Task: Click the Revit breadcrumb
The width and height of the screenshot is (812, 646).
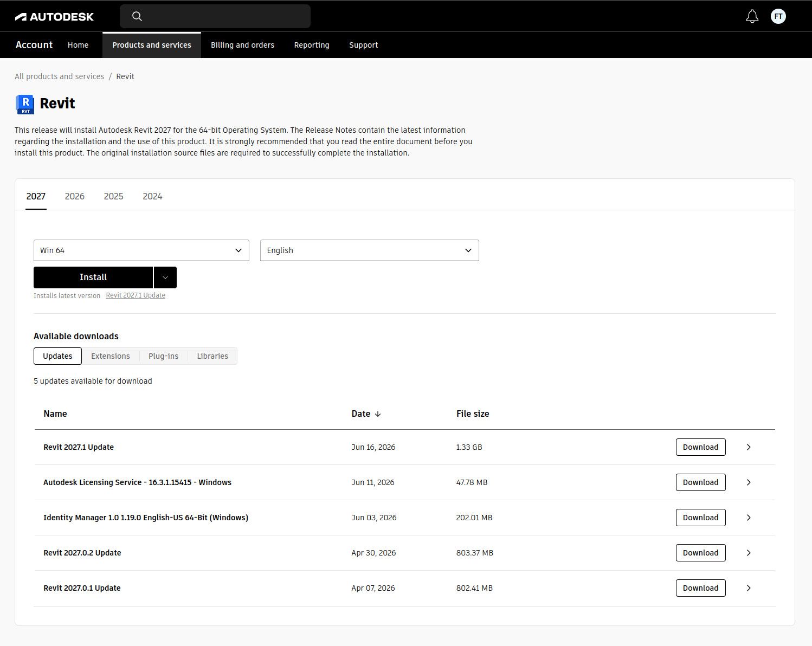Action: [125, 76]
